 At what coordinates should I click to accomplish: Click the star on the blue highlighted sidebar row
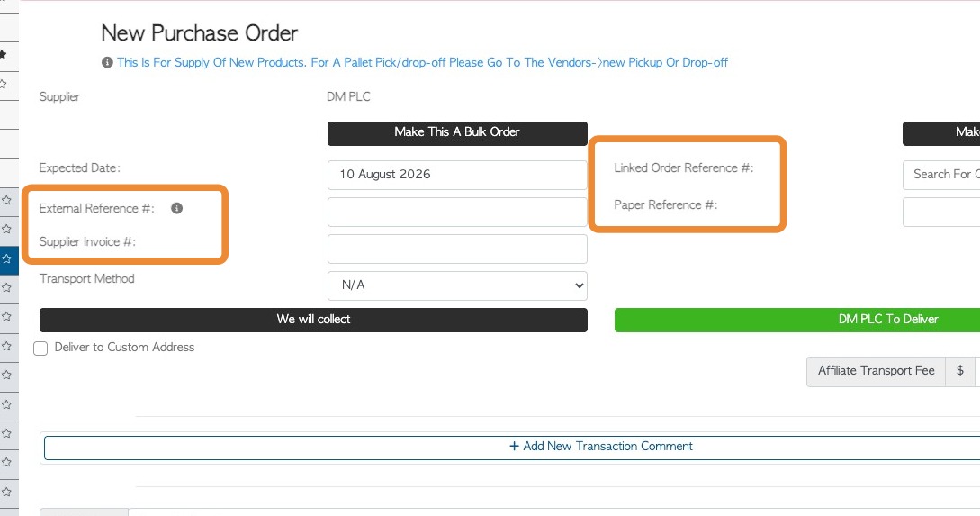[x=6, y=258]
